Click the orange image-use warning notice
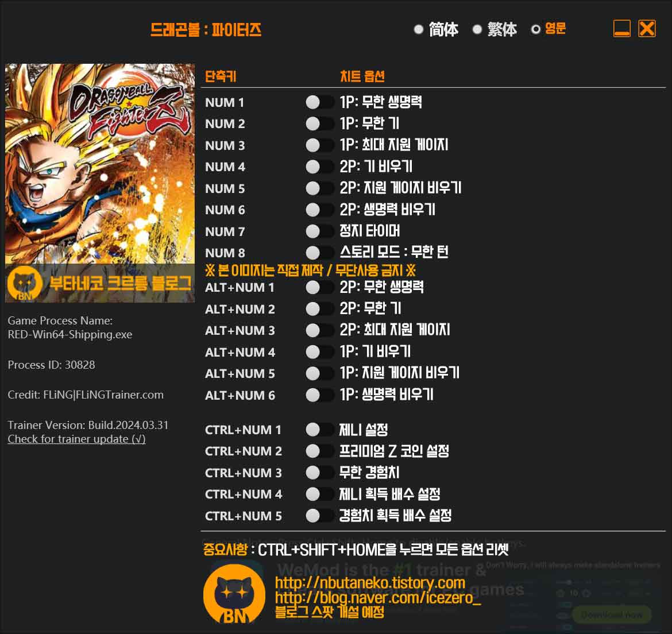672x634 pixels. 310,270
